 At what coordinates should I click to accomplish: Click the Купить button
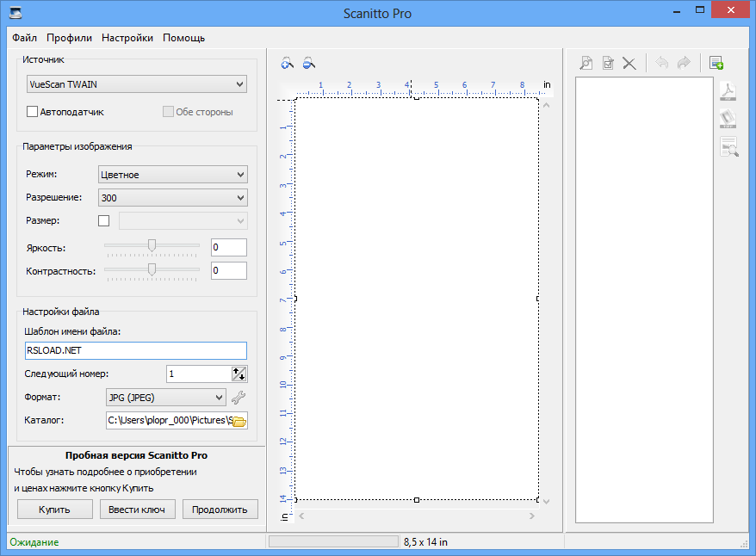[x=54, y=510]
